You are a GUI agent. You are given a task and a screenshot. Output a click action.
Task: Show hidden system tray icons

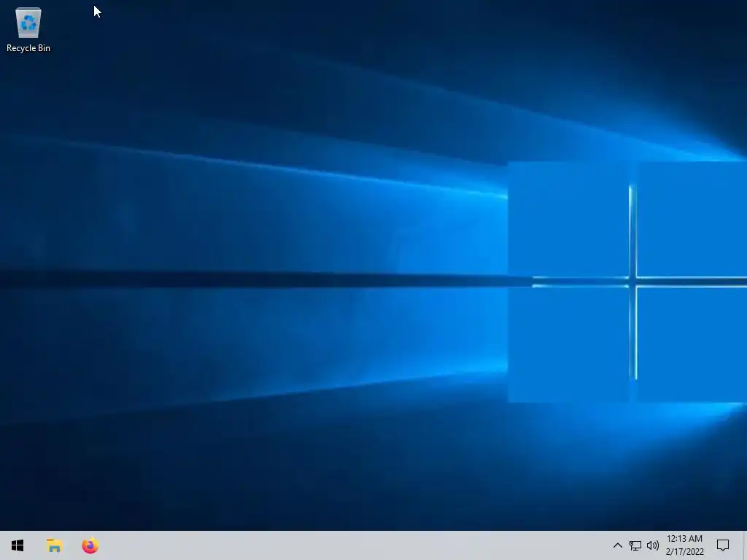[617, 545]
